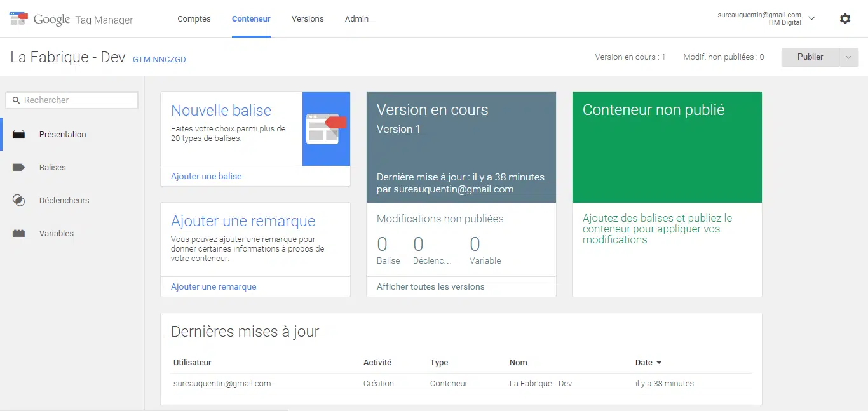Switch to the Comptes tab

click(194, 19)
